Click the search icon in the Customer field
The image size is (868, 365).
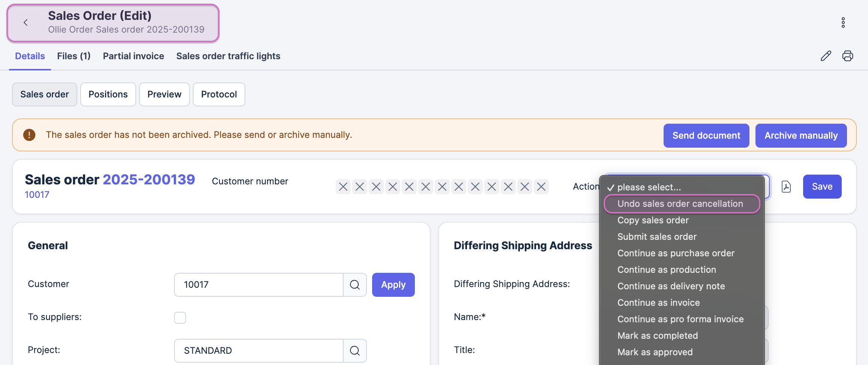354,285
